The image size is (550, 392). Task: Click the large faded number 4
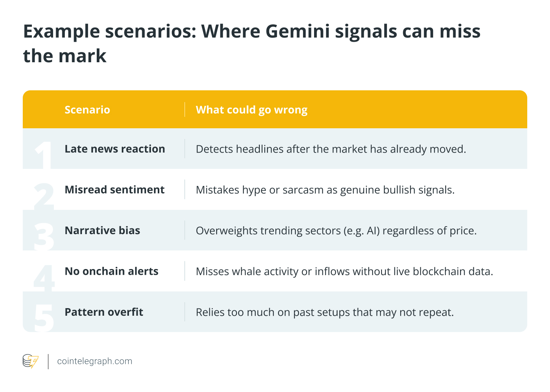click(x=44, y=277)
